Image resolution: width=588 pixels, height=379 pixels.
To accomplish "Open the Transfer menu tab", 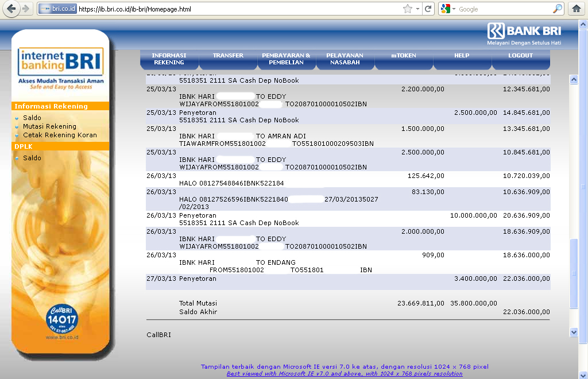I will [228, 59].
